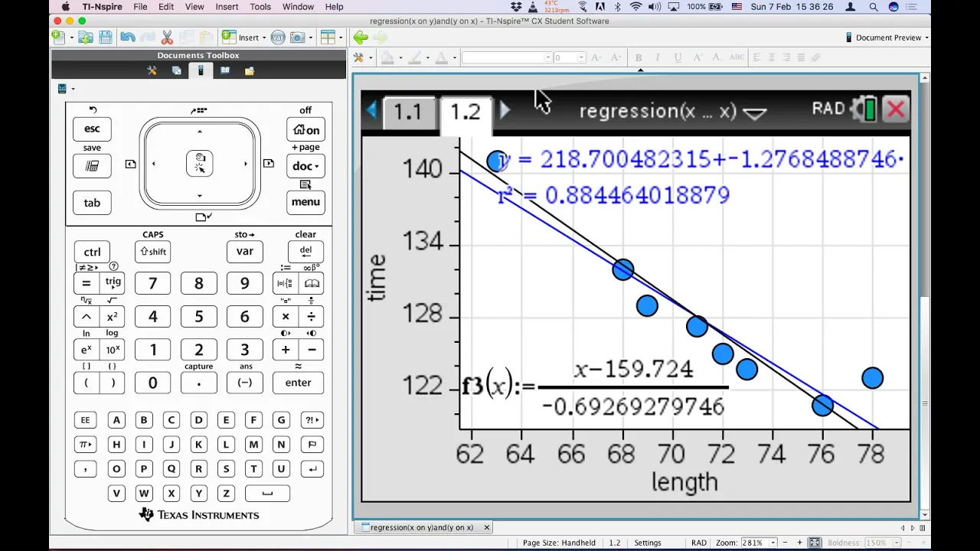Cut selection with scissors icon
Screen dimensions: 980x551
[167, 37]
